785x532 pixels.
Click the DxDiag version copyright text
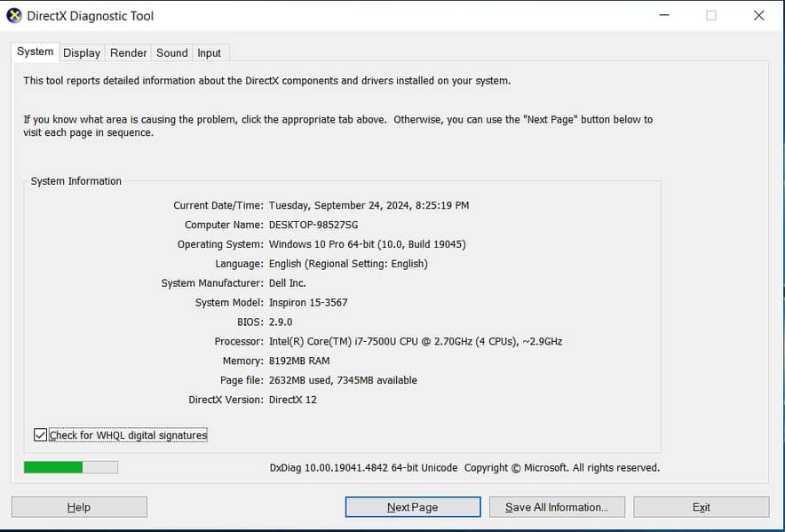point(464,468)
